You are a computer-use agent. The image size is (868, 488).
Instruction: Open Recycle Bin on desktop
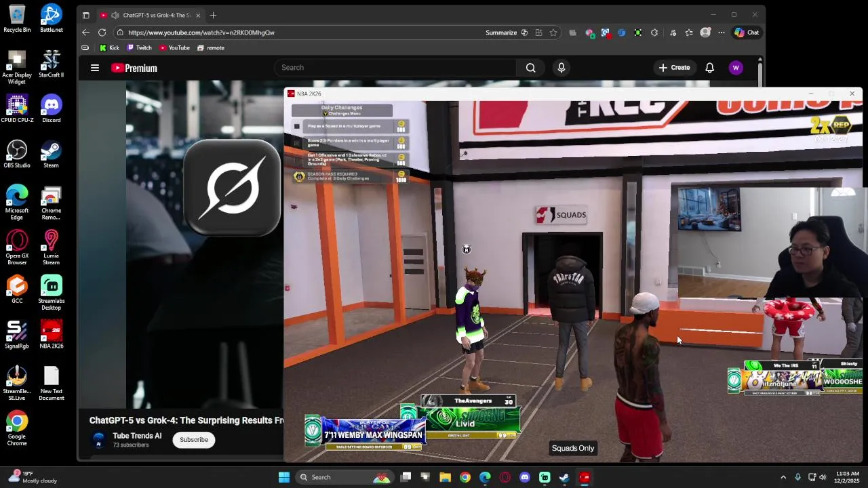coord(17,19)
